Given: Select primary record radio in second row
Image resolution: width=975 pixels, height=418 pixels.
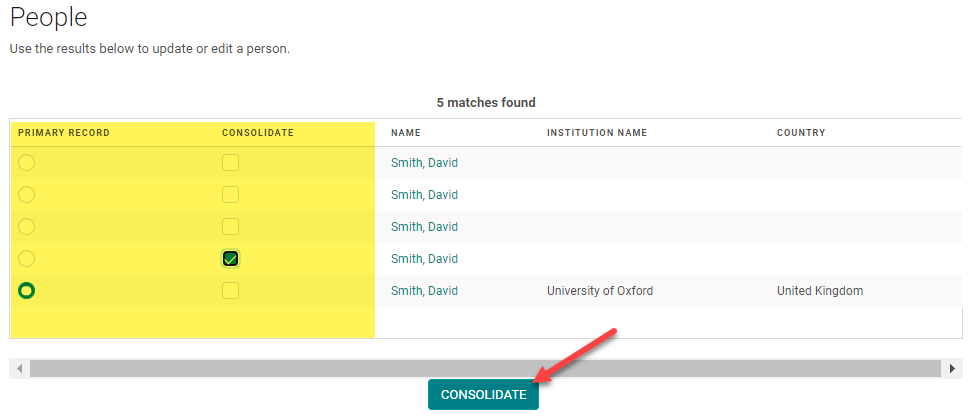Looking at the screenshot, I should (26, 195).
